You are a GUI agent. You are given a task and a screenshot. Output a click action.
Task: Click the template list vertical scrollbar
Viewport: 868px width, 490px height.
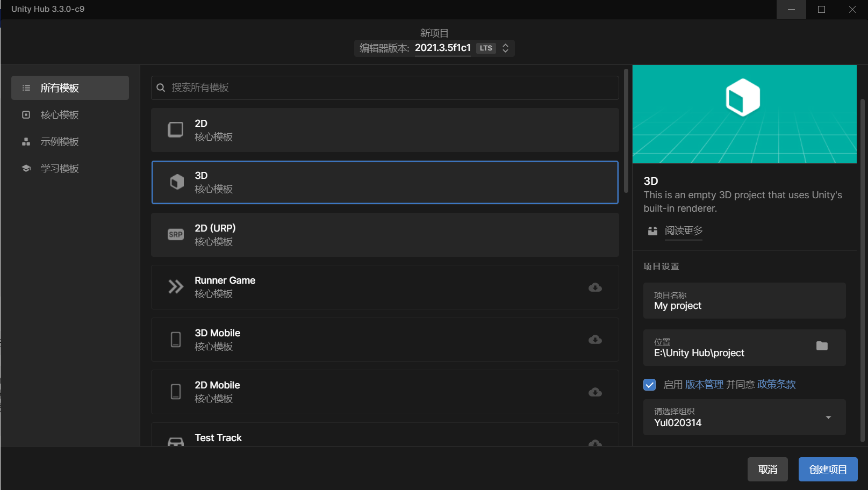pyautogui.click(x=626, y=132)
